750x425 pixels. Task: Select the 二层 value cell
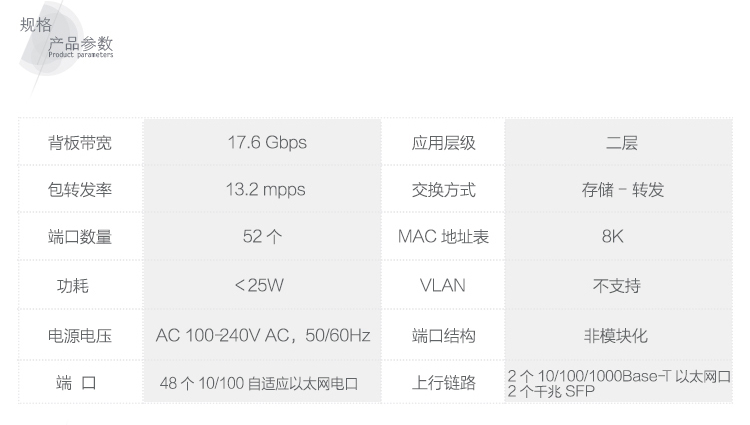[x=621, y=143]
